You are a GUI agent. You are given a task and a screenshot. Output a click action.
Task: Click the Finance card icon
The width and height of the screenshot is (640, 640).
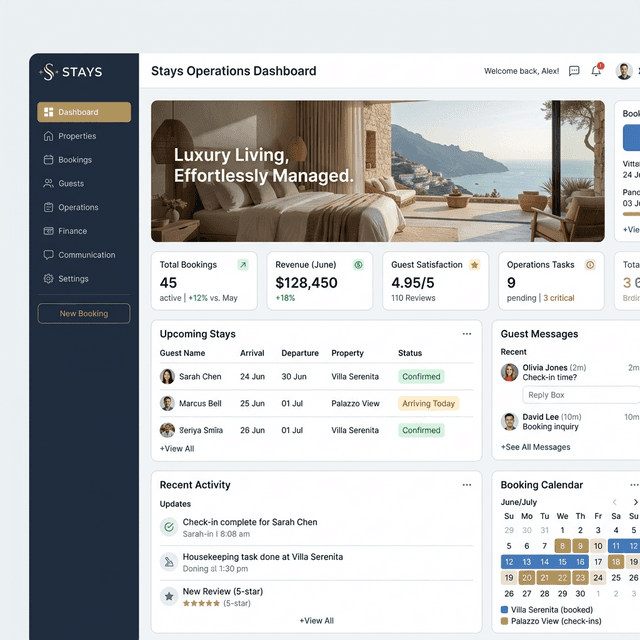click(x=49, y=231)
